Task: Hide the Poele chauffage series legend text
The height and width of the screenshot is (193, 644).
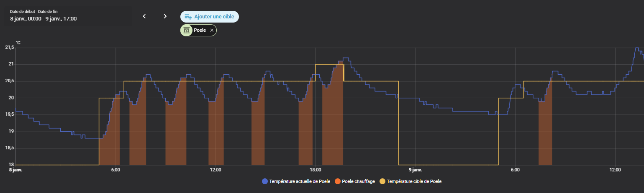Action: (x=358, y=181)
